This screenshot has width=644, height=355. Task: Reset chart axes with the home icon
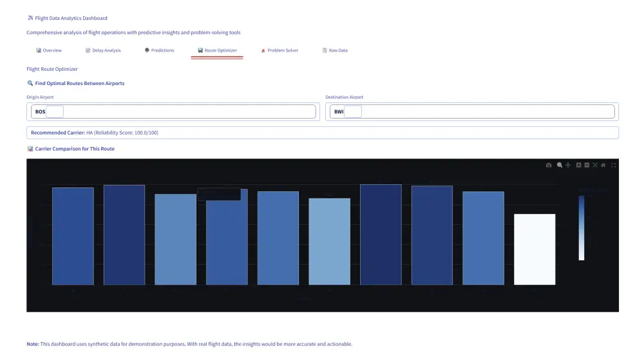(x=603, y=165)
